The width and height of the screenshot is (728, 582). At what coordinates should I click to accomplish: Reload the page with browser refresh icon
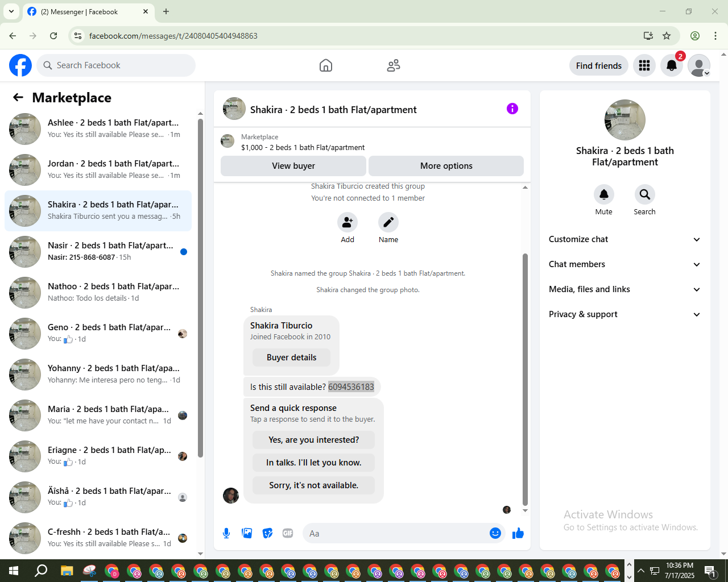53,36
